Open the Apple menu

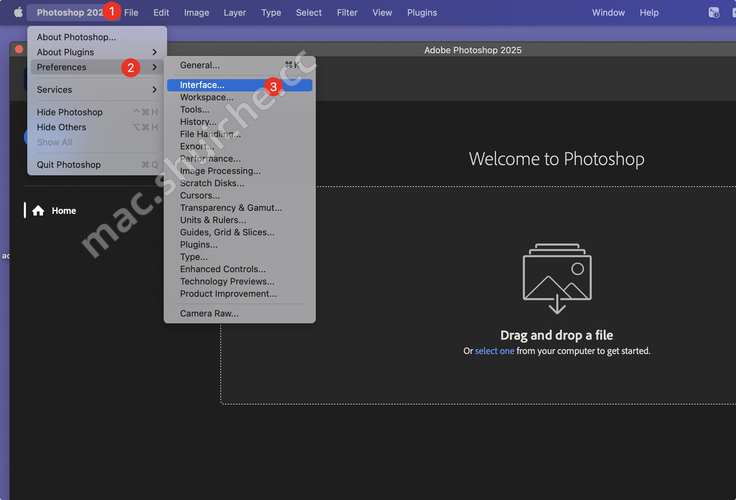(18, 12)
